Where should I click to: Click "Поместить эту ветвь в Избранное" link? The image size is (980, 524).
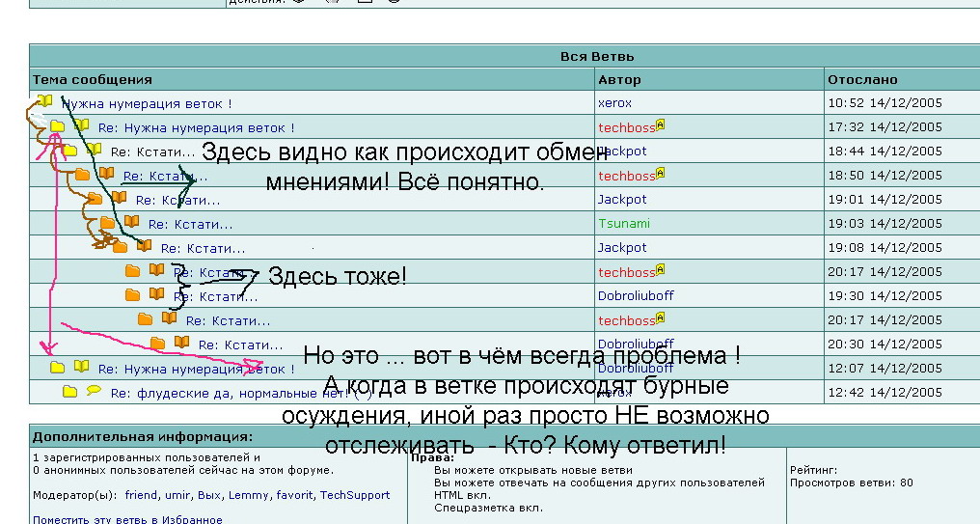(127, 519)
